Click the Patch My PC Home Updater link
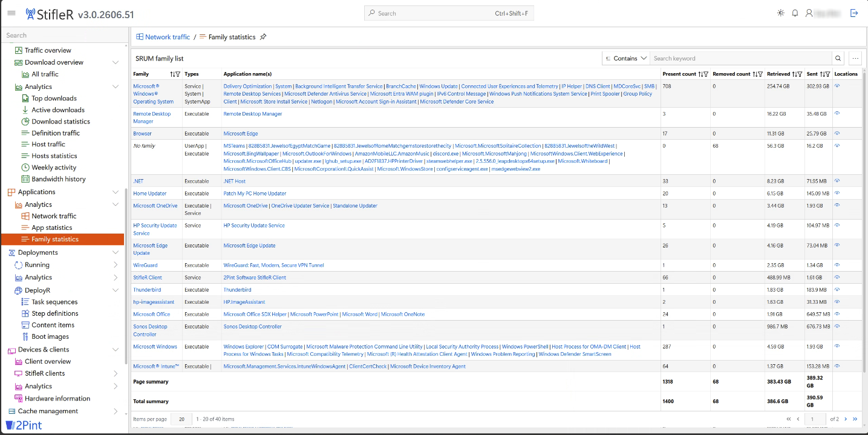Viewport: 868px width, 435px height. pos(255,194)
